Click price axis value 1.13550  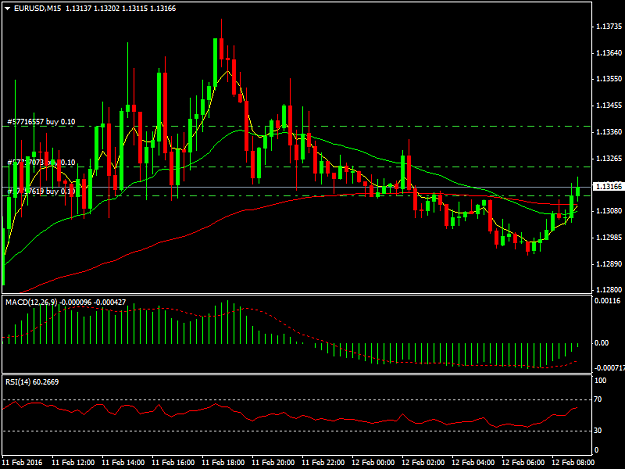pyautogui.click(x=609, y=79)
